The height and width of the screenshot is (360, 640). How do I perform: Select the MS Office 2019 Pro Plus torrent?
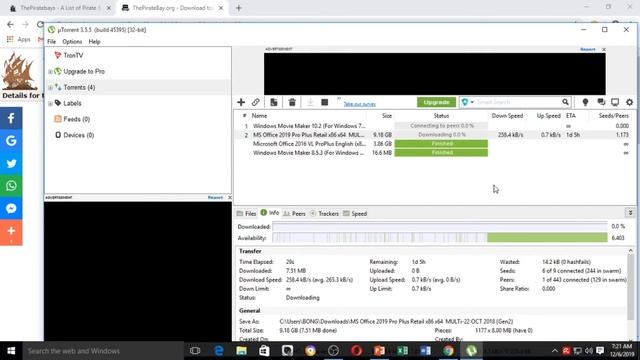[433, 135]
